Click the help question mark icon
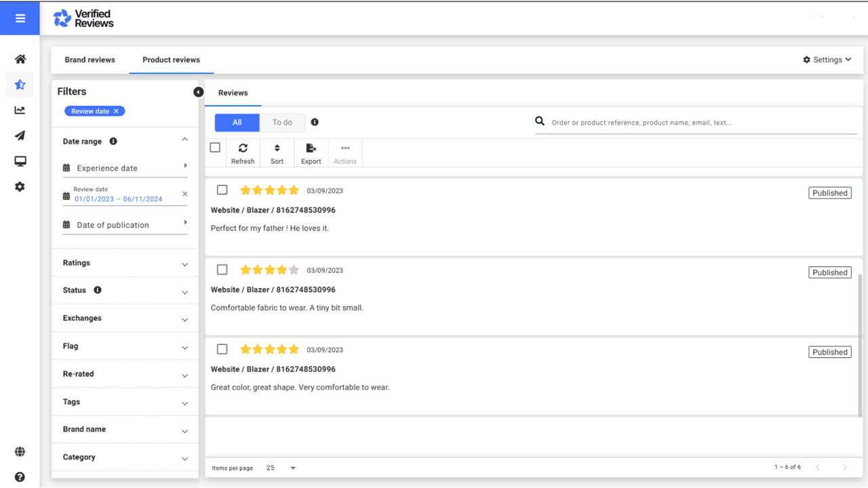The height and width of the screenshot is (488, 868). pos(20,476)
